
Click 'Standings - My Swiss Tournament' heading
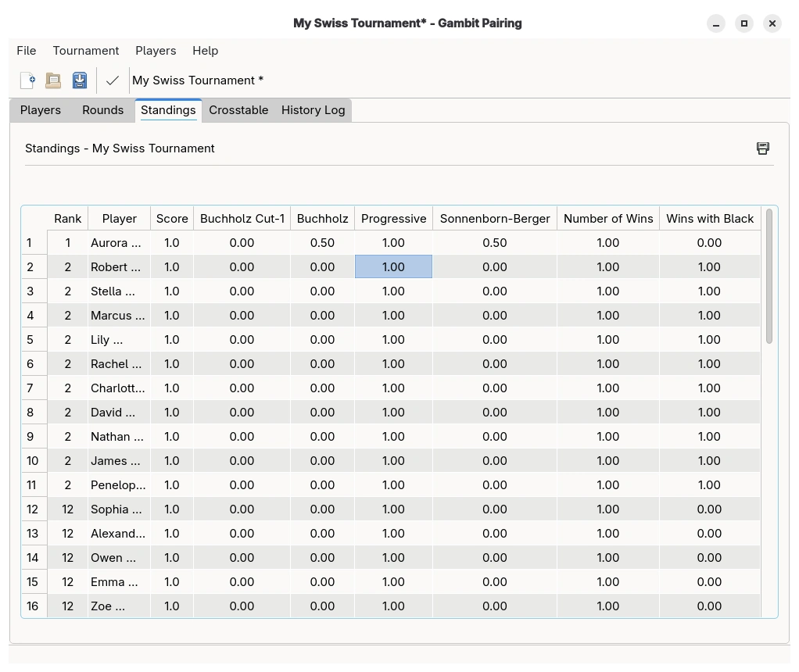[x=120, y=148]
